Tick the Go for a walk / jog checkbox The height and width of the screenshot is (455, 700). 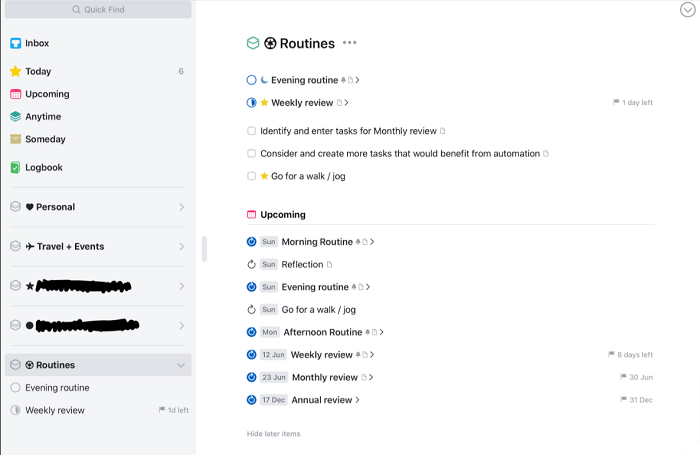(x=251, y=176)
